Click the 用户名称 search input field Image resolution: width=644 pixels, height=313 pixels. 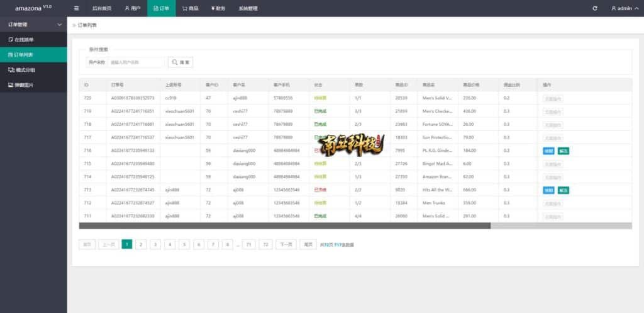coord(135,62)
